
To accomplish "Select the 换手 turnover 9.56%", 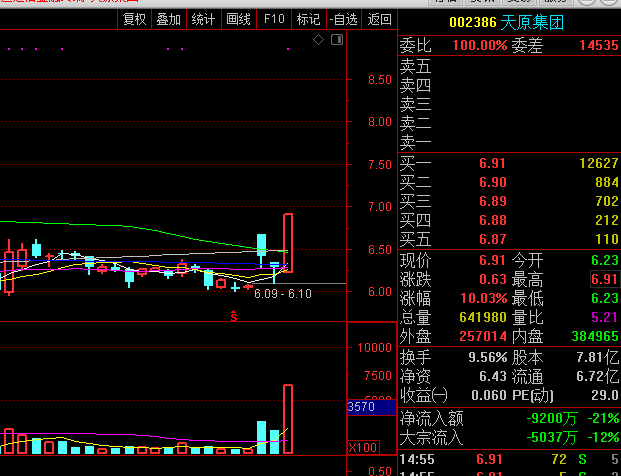I will point(488,357).
